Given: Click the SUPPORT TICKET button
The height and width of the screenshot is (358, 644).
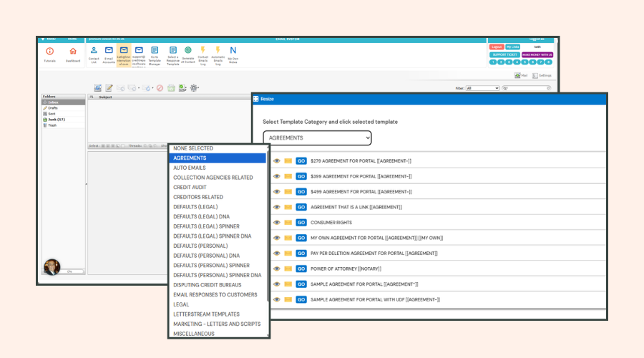Looking at the screenshot, I should pyautogui.click(x=504, y=54).
